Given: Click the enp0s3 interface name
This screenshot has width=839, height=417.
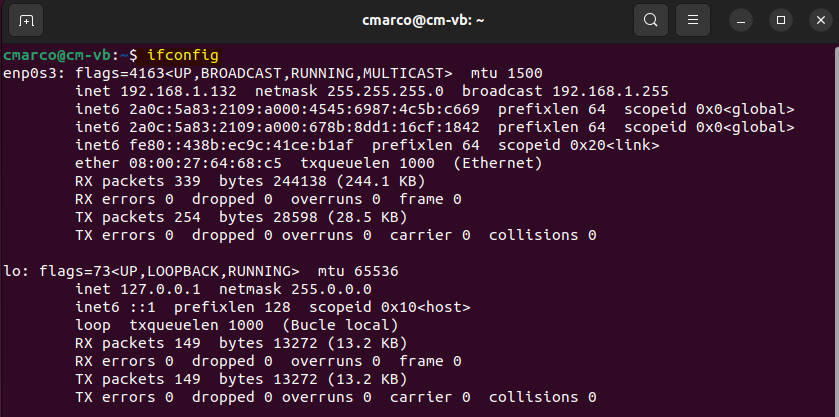Looking at the screenshot, I should 30,73.
